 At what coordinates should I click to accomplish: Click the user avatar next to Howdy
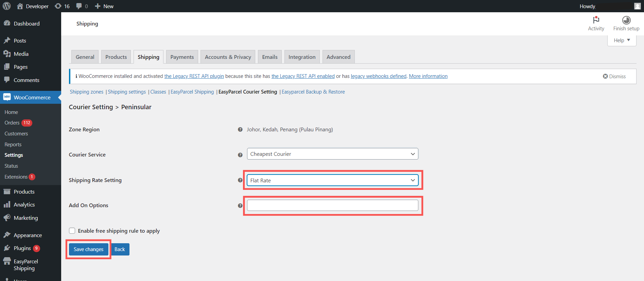637,6
